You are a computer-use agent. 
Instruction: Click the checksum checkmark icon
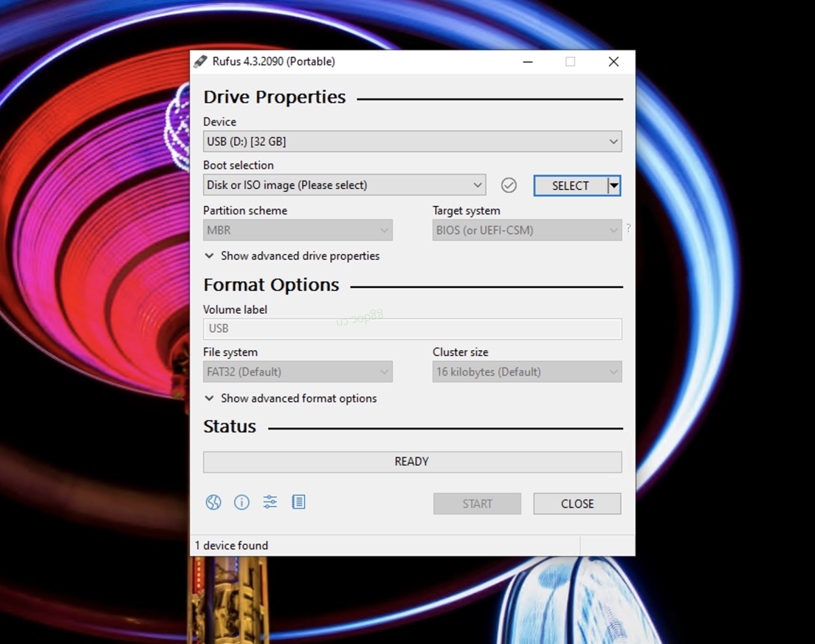click(509, 185)
